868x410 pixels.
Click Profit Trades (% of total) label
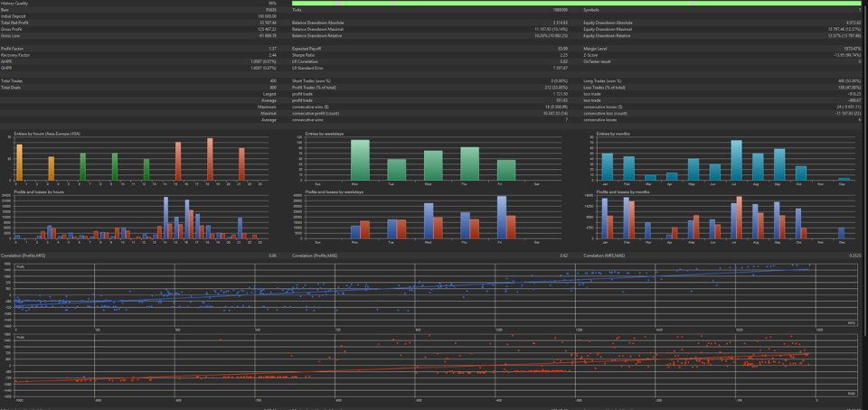point(314,88)
